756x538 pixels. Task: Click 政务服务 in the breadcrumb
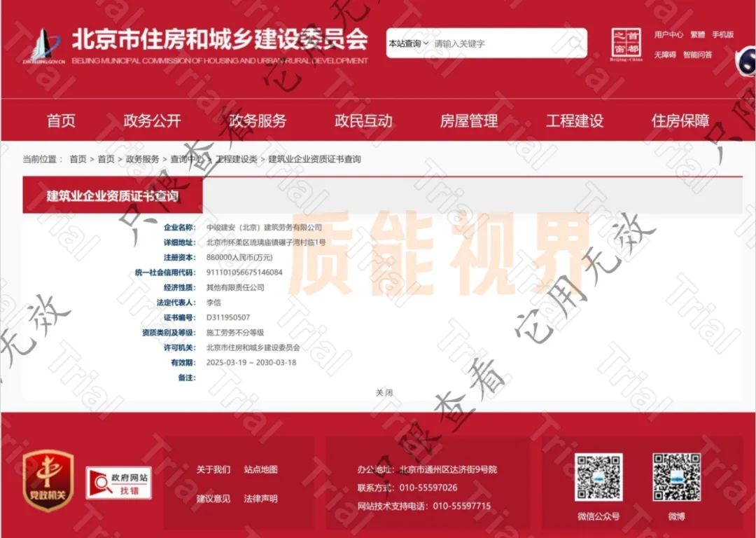(142, 159)
